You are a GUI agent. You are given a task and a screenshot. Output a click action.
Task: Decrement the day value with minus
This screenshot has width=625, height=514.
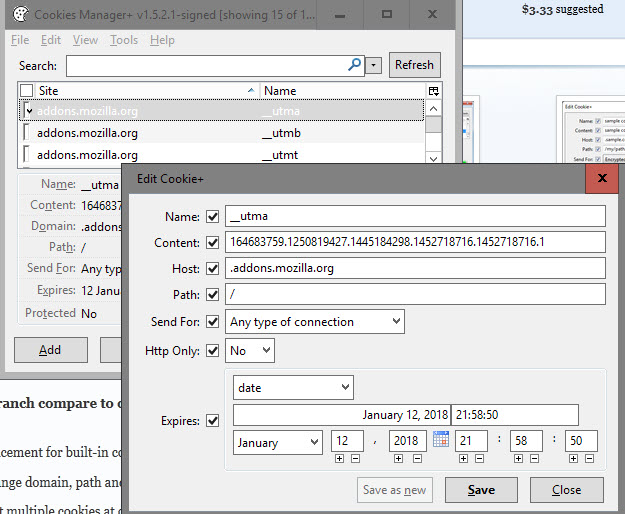coord(356,459)
